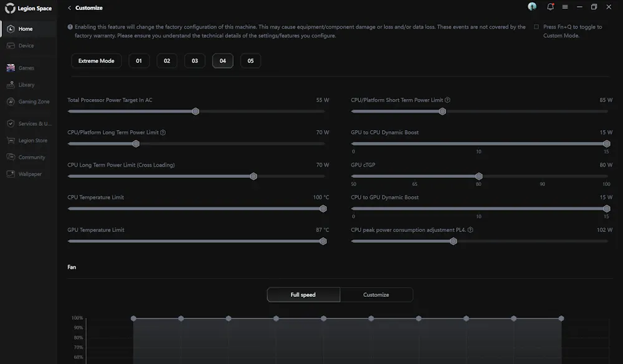Select profile preset 05
The width and height of the screenshot is (623, 364).
(x=250, y=61)
